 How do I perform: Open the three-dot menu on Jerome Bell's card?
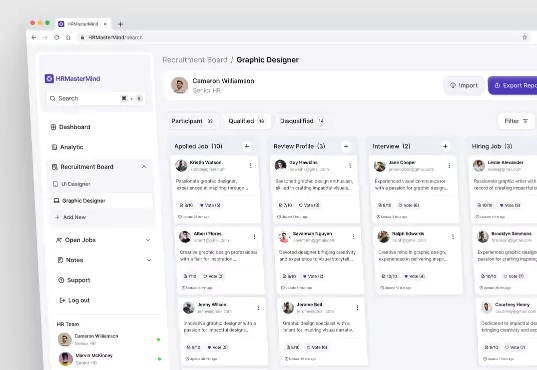click(x=358, y=308)
